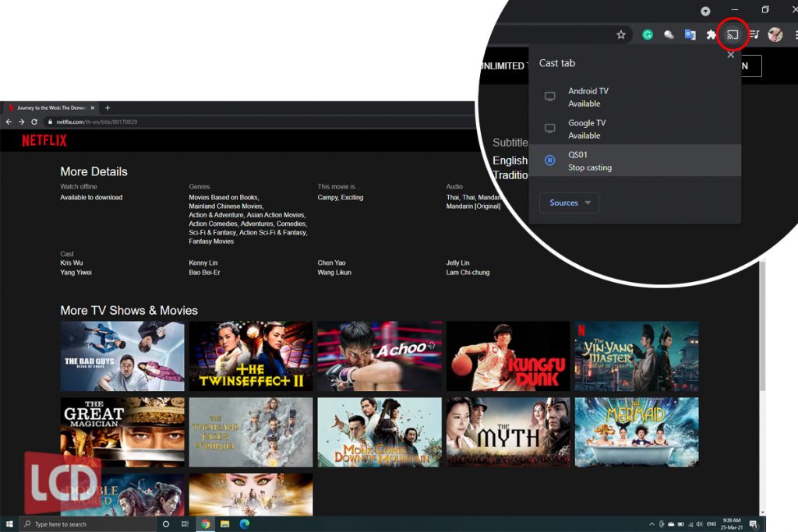The image size is (798, 532).
Task: Open Microsoft Edge from the taskbar
Action: tap(245, 524)
